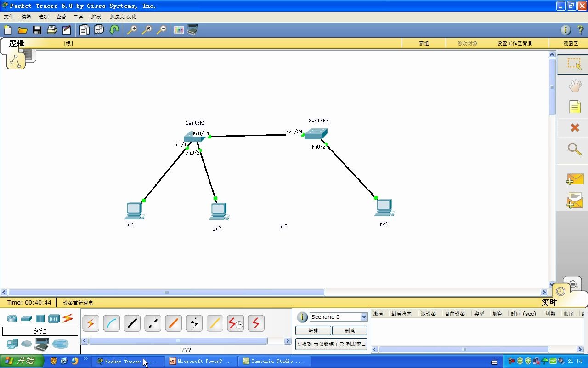Open the 扩展 menu
588x368 pixels.
96,17
